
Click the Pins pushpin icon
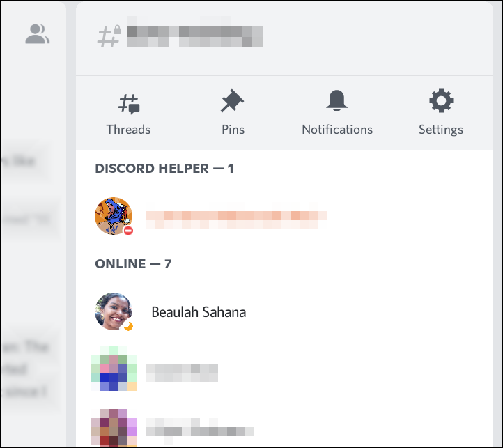(x=232, y=101)
